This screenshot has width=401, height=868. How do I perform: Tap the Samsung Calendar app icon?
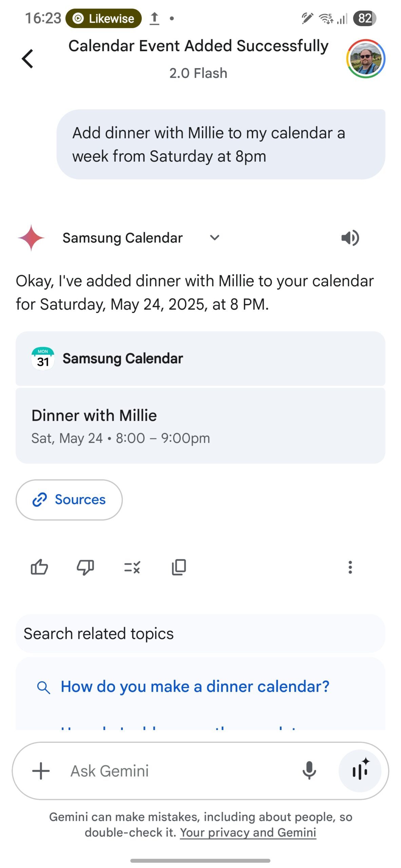tap(43, 358)
